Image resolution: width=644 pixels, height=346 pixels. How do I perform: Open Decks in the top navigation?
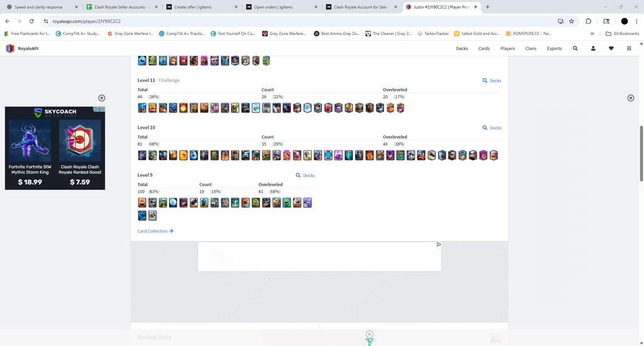462,48
